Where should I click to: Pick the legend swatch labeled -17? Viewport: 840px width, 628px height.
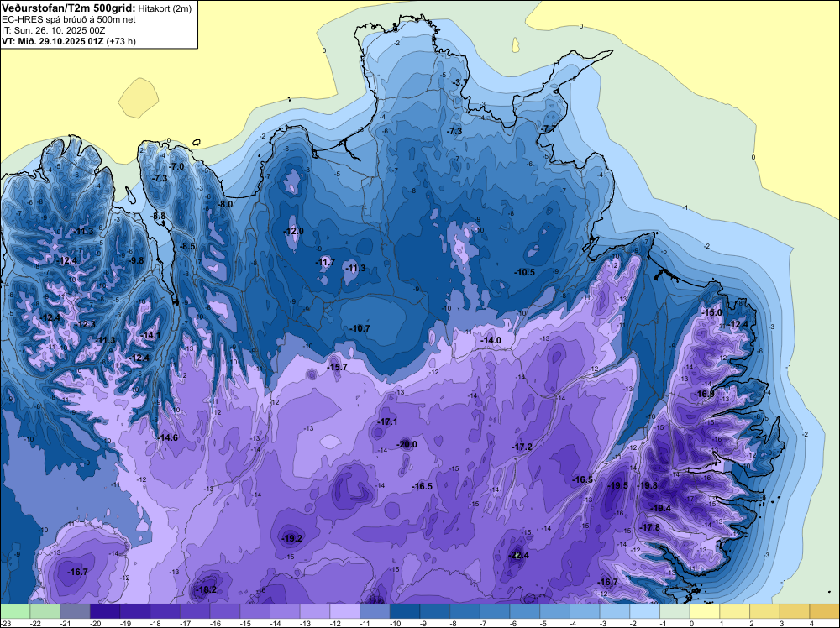pos(195,611)
